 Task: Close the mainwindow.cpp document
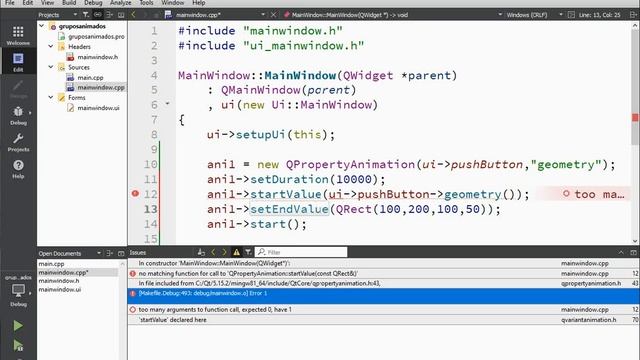[x=273, y=15]
